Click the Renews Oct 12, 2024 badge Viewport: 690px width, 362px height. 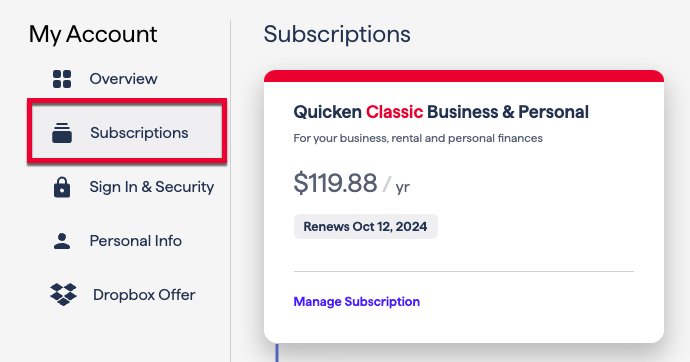coord(366,227)
